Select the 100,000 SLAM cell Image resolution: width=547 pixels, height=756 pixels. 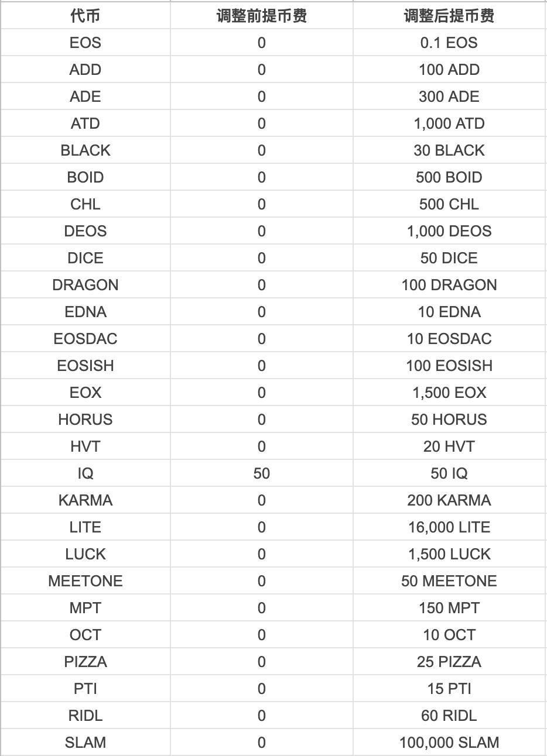(x=449, y=743)
